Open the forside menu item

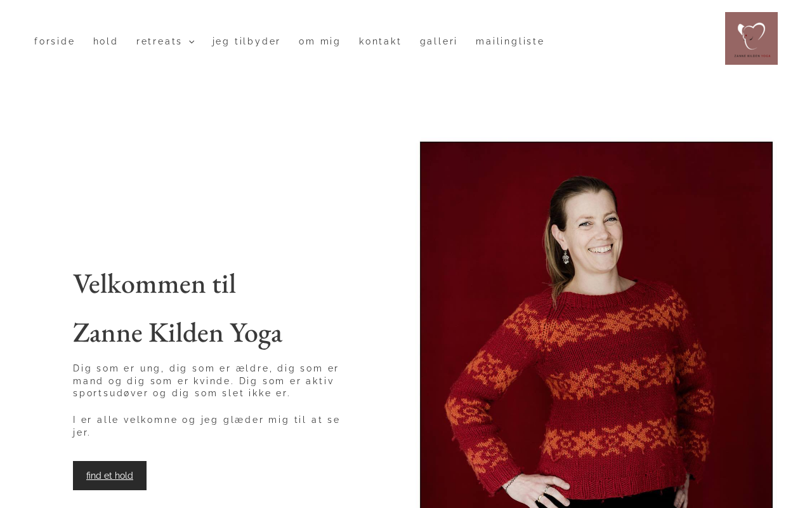(55, 41)
